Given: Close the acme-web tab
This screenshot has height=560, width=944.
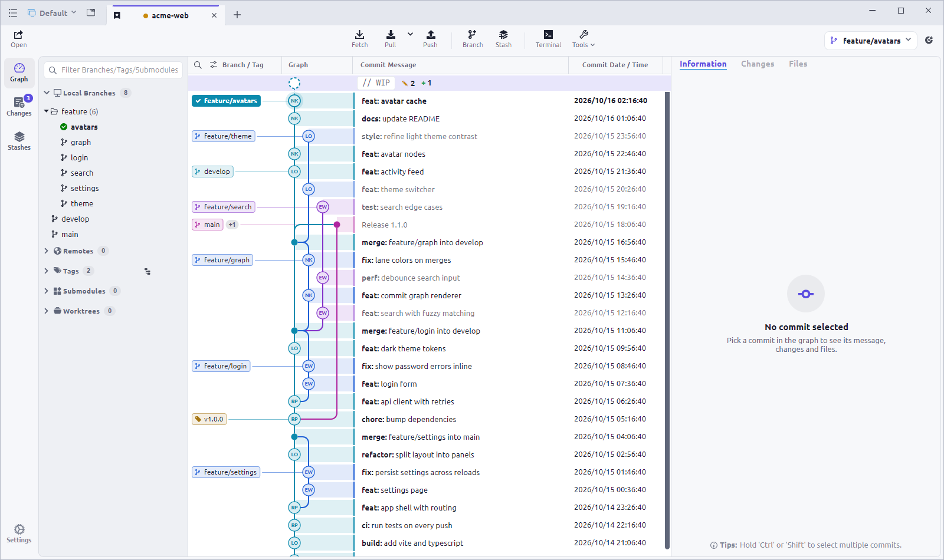Looking at the screenshot, I should coord(214,15).
